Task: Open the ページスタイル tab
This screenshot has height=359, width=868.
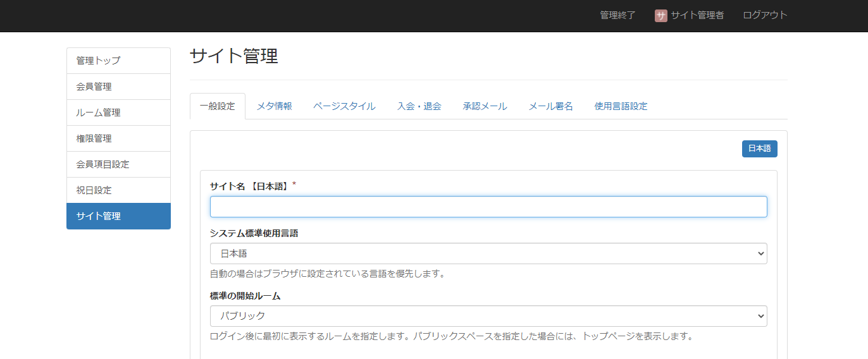Action: point(344,106)
